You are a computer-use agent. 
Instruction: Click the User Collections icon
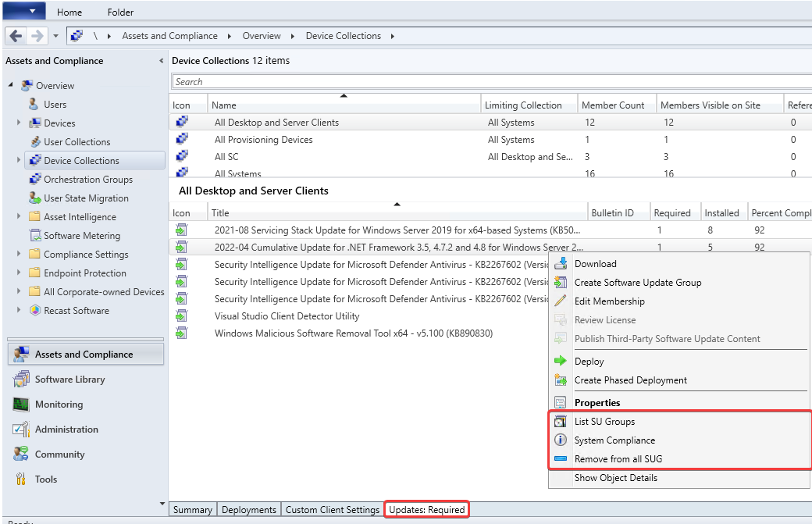click(x=35, y=141)
